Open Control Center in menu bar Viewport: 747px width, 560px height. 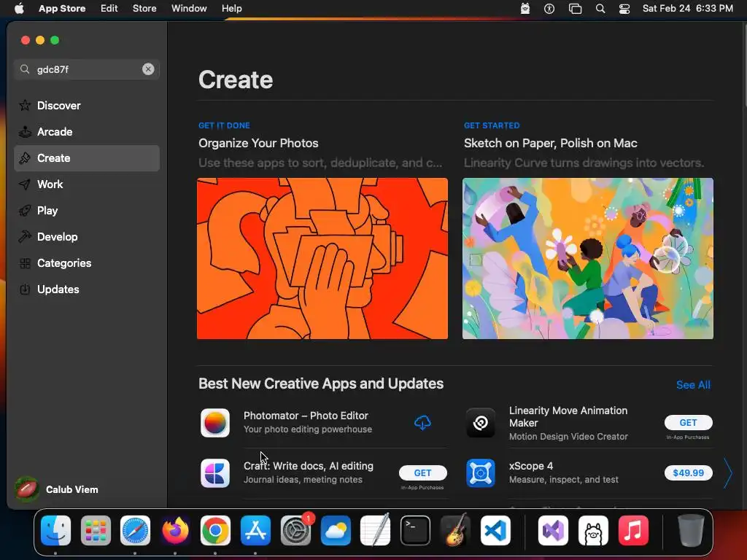click(x=624, y=9)
